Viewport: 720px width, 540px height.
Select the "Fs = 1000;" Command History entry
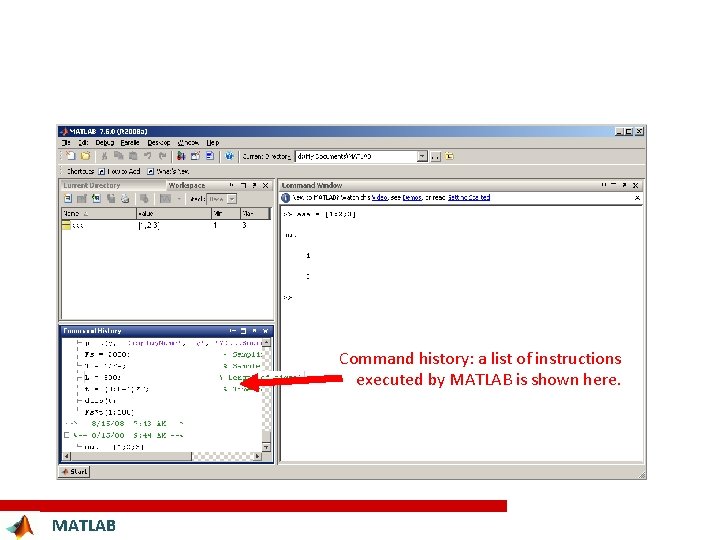coord(107,354)
